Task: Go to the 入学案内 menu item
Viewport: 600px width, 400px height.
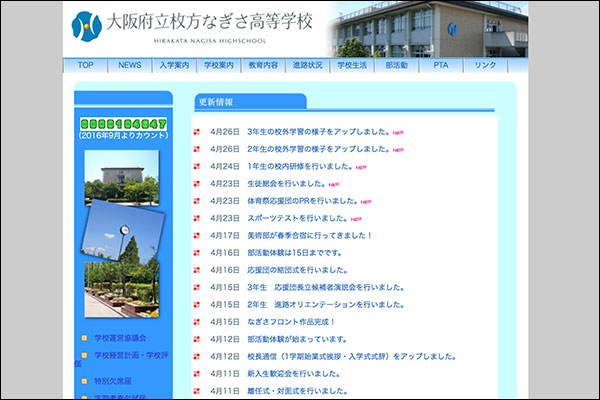Action: pyautogui.click(x=174, y=65)
